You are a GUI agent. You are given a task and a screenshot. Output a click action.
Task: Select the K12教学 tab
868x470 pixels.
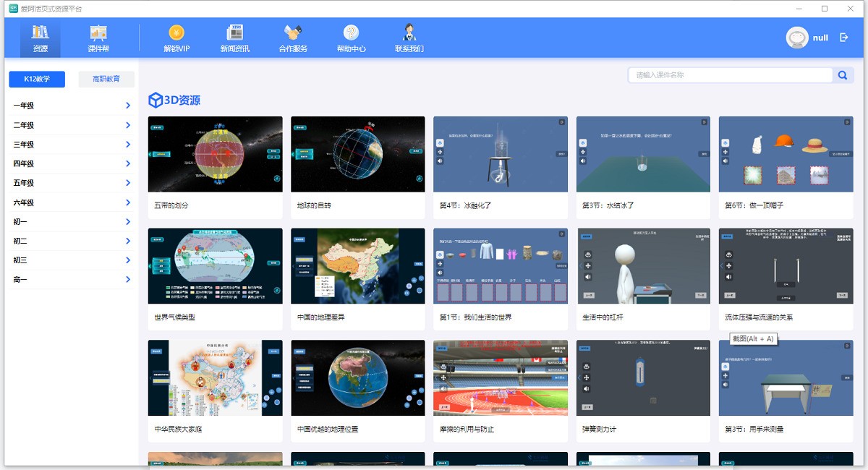pos(37,79)
